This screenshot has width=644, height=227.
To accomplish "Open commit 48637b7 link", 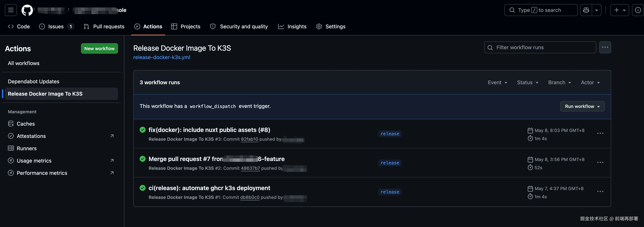I will click(250, 168).
